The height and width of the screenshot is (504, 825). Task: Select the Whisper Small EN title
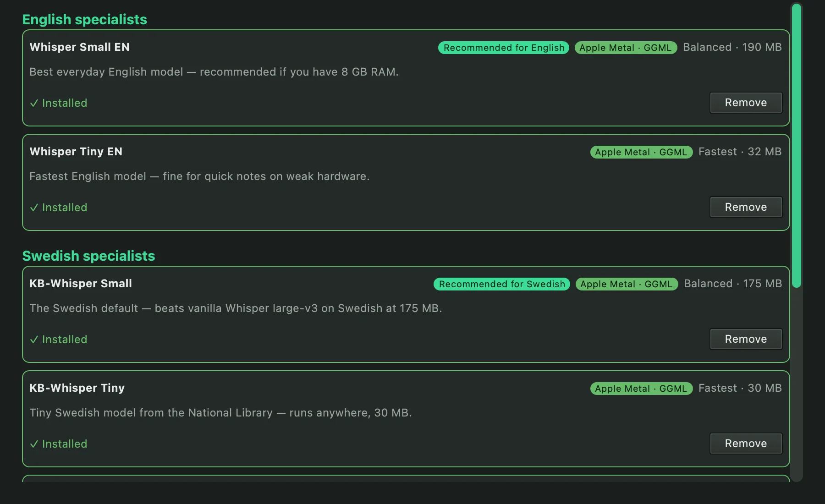click(x=79, y=47)
